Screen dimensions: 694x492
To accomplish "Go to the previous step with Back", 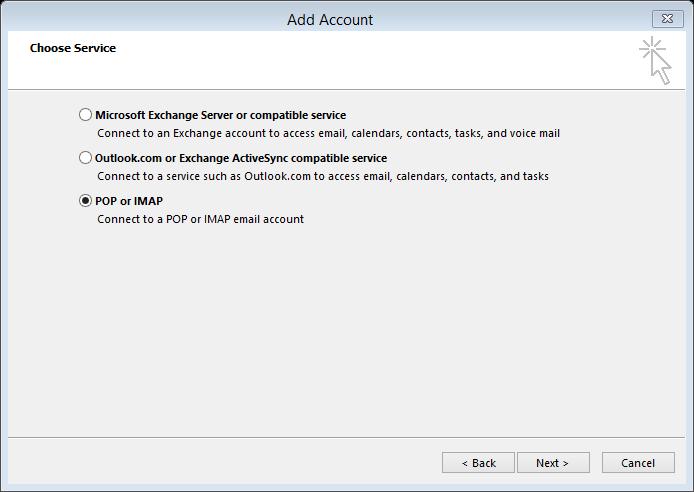I will (478, 463).
